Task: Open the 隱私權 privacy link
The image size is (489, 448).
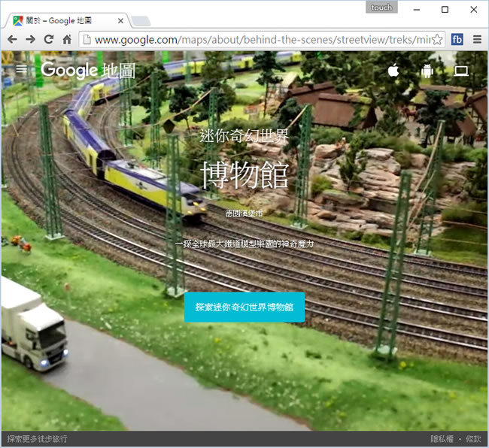Action: 442,438
